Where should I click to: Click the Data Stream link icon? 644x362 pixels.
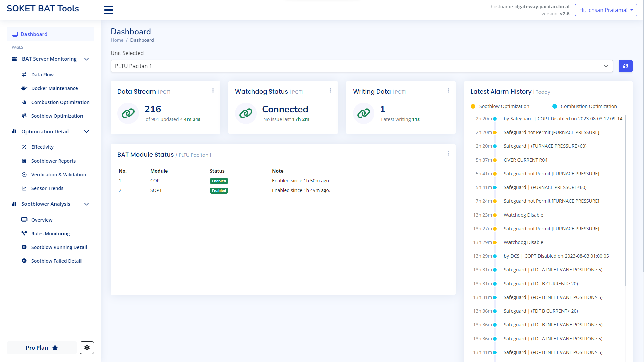point(128,113)
